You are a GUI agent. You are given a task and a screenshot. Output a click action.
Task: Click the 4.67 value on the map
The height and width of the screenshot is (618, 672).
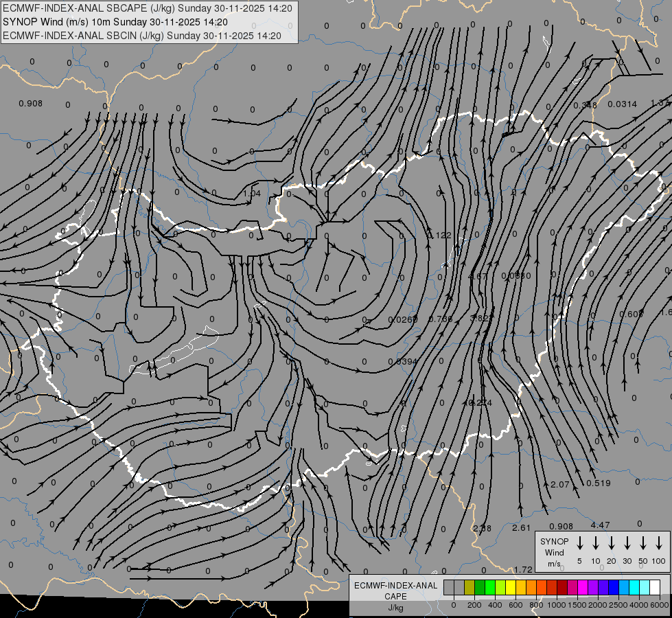pos(478,276)
